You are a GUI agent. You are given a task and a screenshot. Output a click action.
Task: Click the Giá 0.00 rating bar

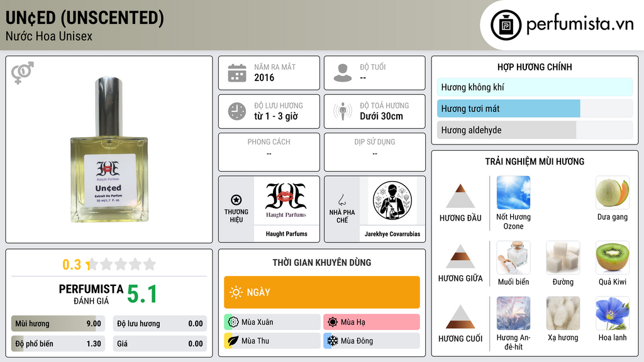pos(160,344)
